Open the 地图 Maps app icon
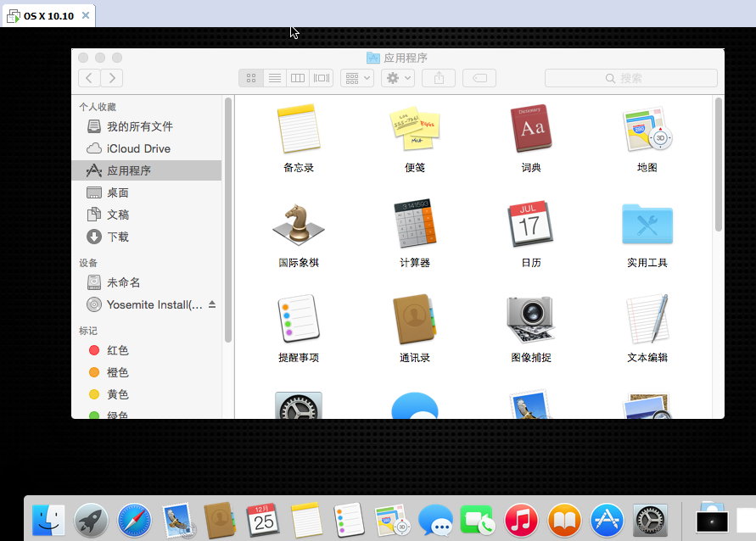The height and width of the screenshot is (541, 756). (x=647, y=129)
